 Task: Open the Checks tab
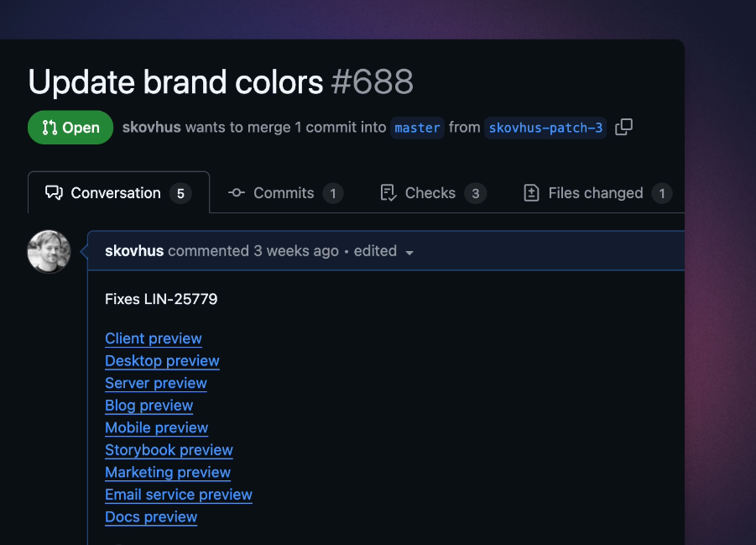tap(433, 193)
